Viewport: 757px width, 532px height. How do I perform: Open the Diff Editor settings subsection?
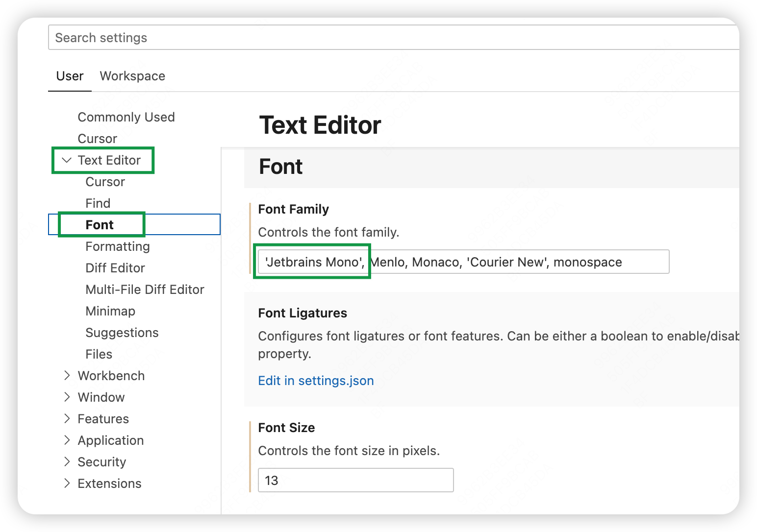(x=115, y=268)
